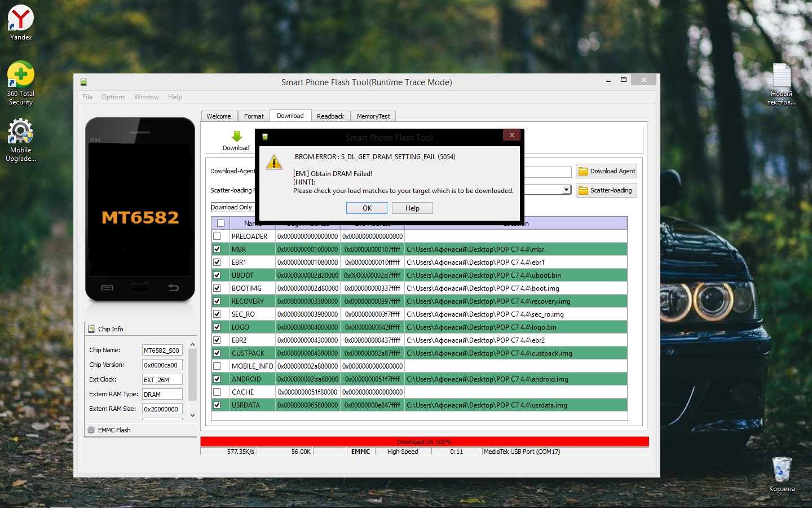Open Yandex browser desktop shortcut
This screenshot has width=812, height=508.
(21, 19)
